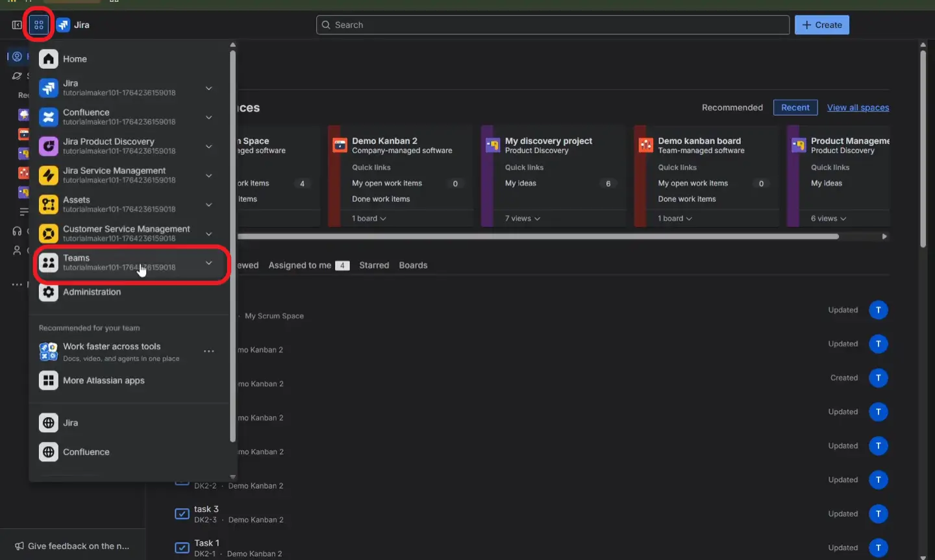This screenshot has width=935, height=560.
Task: Expand the Confluence sites chevron
Action: pos(209,117)
